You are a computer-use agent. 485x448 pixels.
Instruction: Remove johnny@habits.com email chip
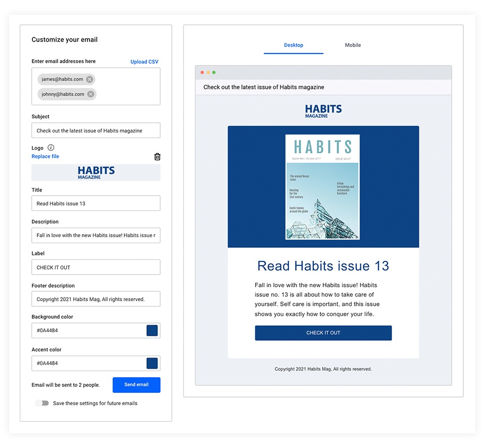coord(90,94)
